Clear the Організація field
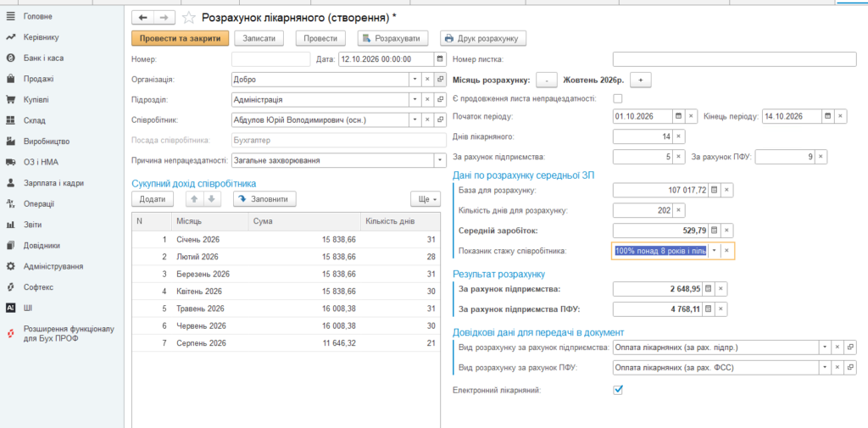Image resolution: width=868 pixels, height=428 pixels. (x=427, y=80)
